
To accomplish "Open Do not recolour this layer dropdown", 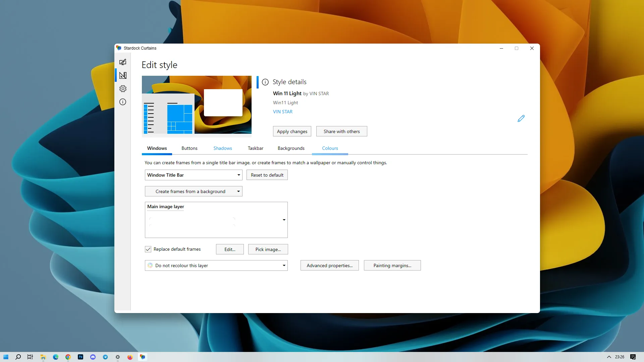I will coord(216,265).
